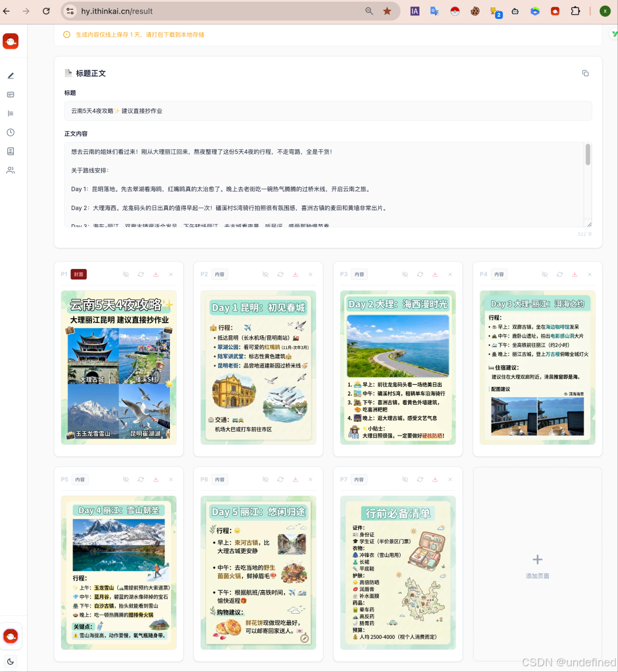Open the browser extensions puzzle icon
Image resolution: width=618 pixels, height=672 pixels.
tap(576, 11)
